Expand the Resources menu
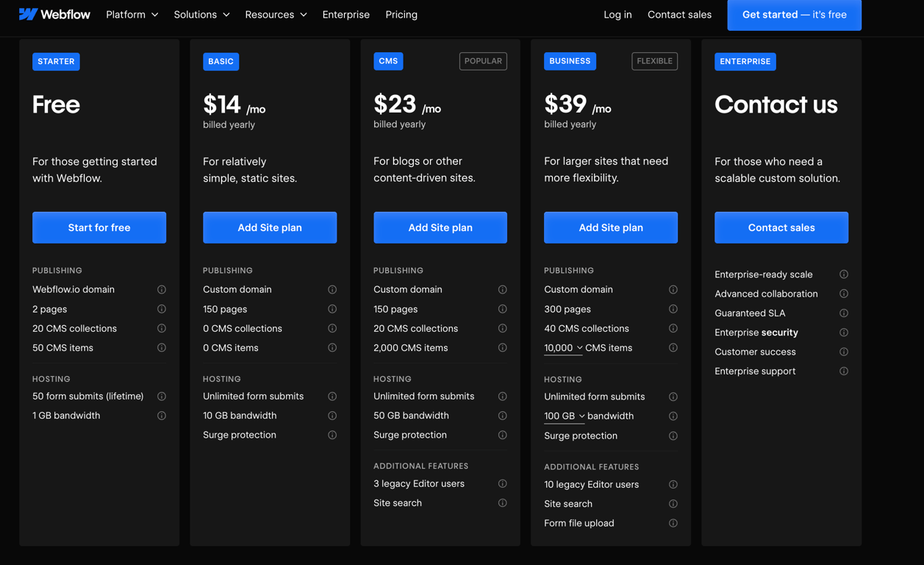The height and width of the screenshot is (565, 924). [276, 15]
